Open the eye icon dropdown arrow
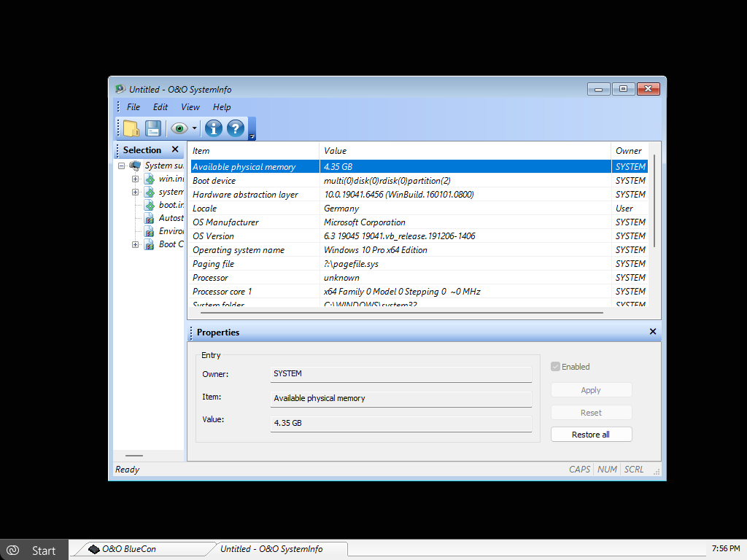747x560 pixels. (195, 129)
